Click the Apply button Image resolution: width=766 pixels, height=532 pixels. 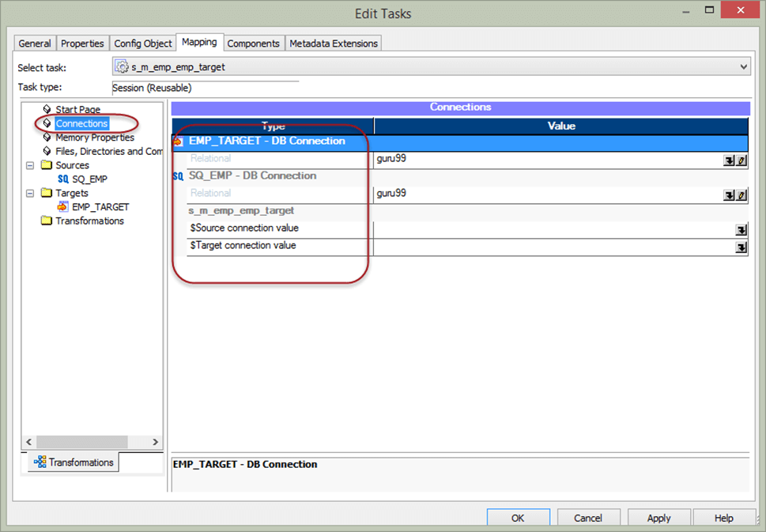658,518
